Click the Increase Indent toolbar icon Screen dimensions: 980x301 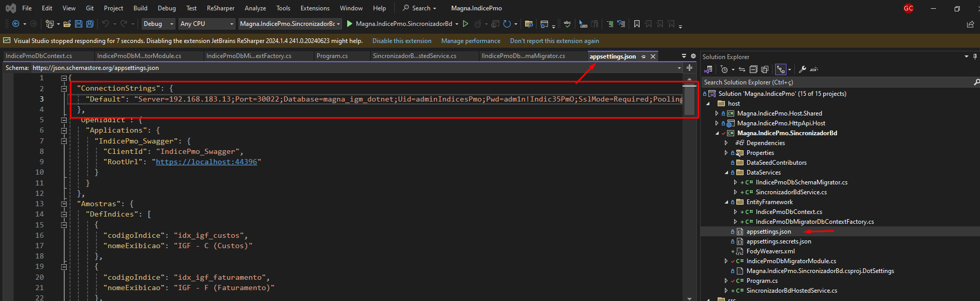click(610, 24)
